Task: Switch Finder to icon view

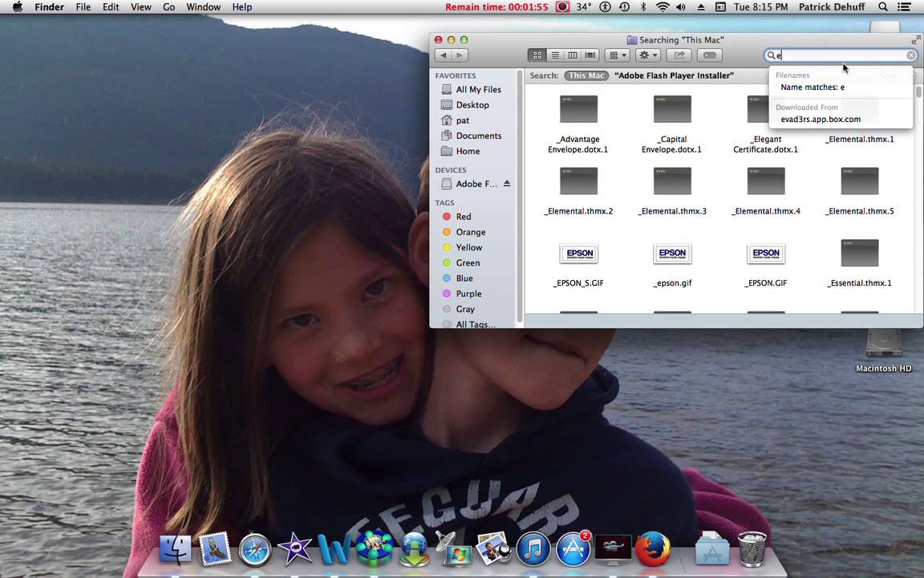Action: pyautogui.click(x=537, y=55)
